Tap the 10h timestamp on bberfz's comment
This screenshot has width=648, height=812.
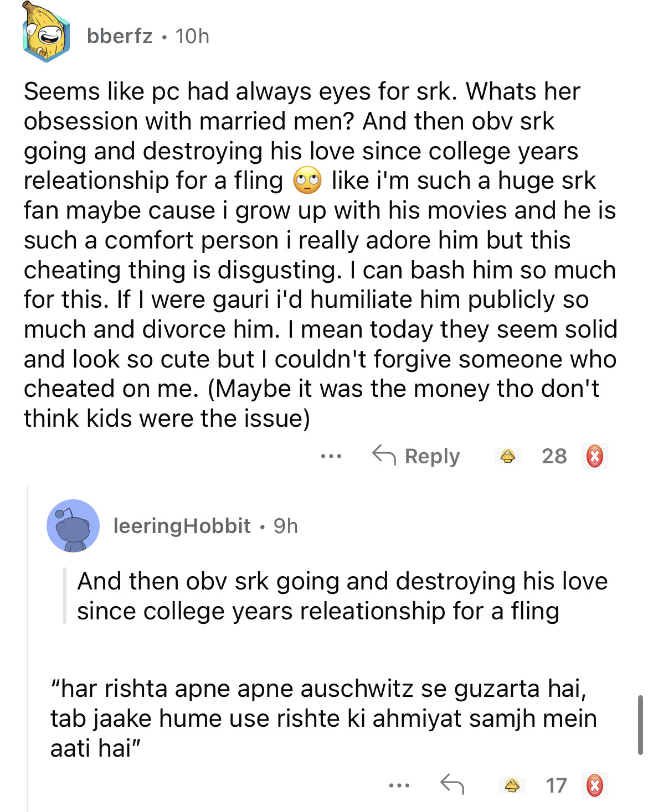tap(192, 37)
